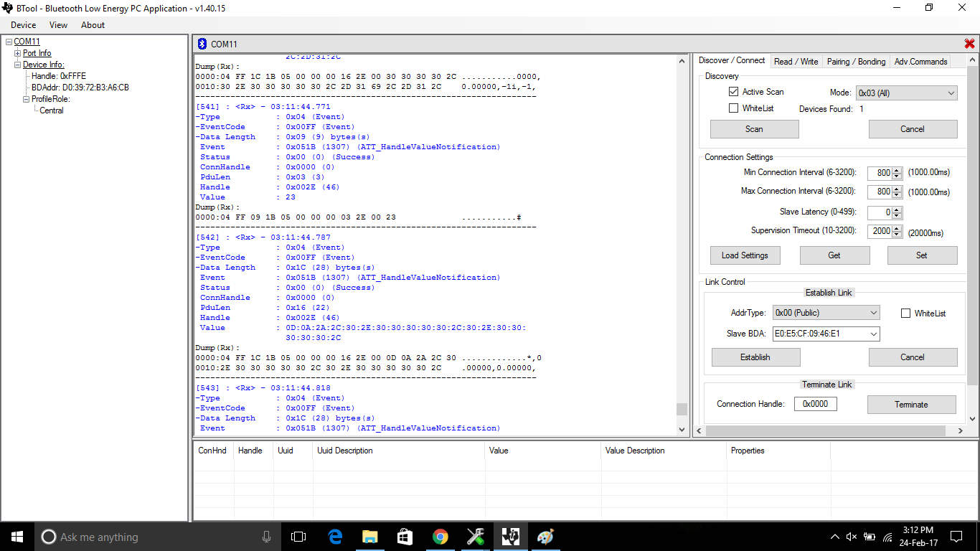Click Cancel in the Discovery section
This screenshot has height=551, width=980.
(913, 129)
